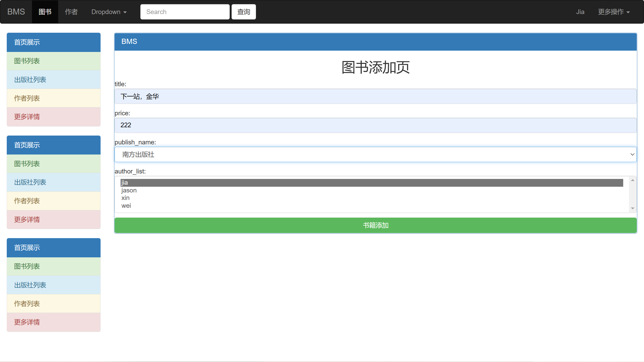Click the 首页展示 sidebar icon first panel
The image size is (644, 362).
tap(54, 42)
